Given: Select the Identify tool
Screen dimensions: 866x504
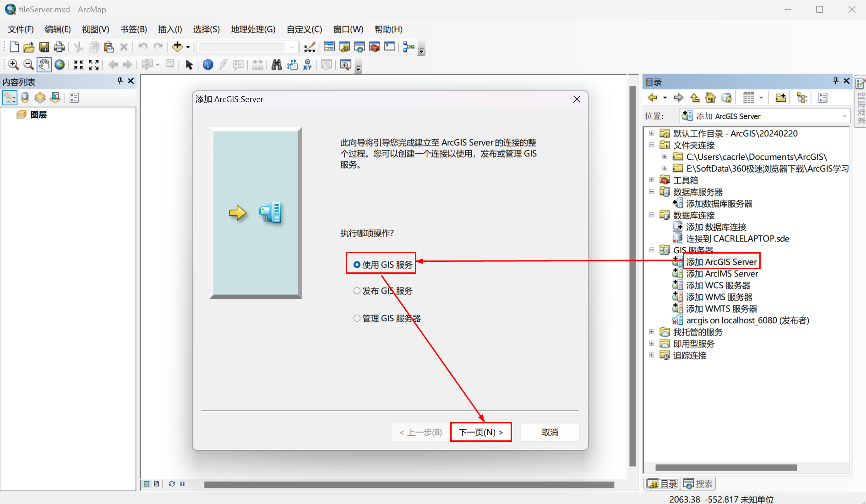Looking at the screenshot, I should pyautogui.click(x=208, y=65).
